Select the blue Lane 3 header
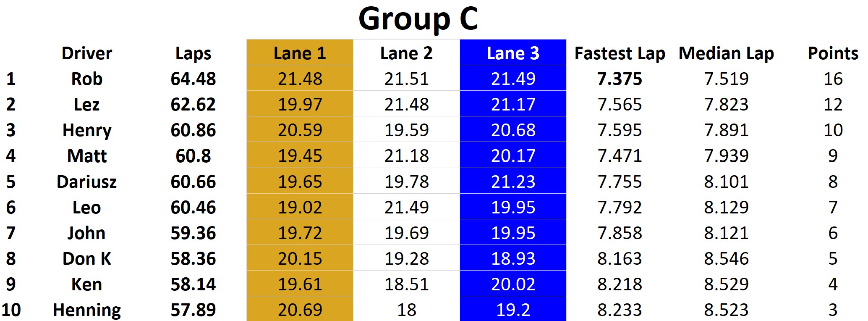 click(x=513, y=53)
